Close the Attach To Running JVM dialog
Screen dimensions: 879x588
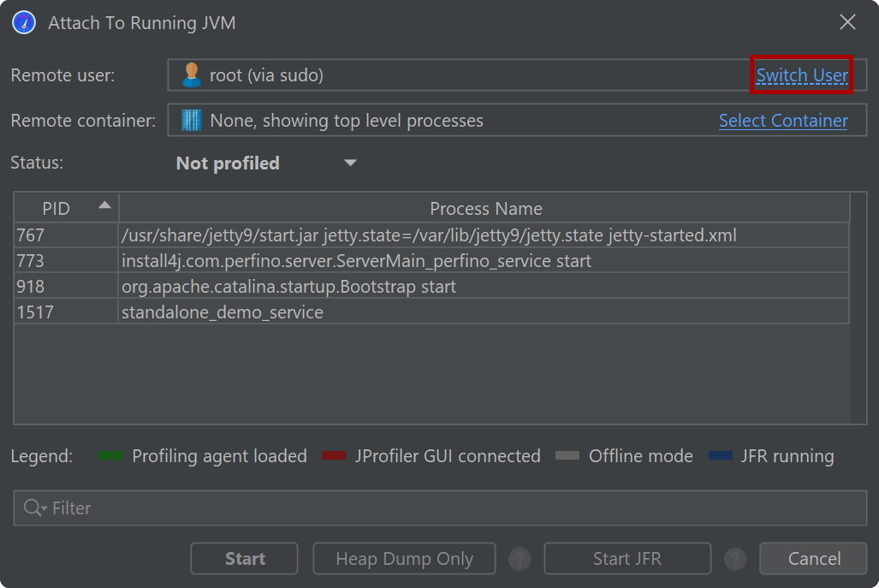click(847, 23)
